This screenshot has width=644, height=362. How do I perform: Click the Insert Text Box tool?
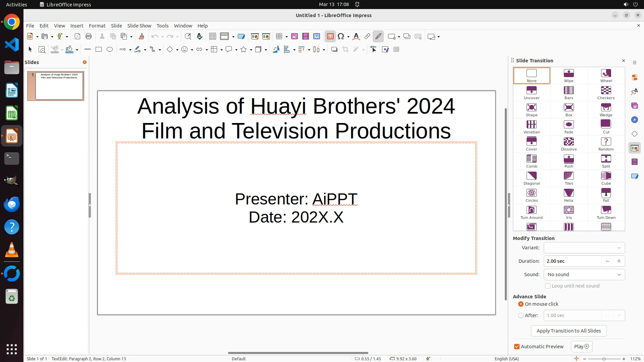click(330, 37)
